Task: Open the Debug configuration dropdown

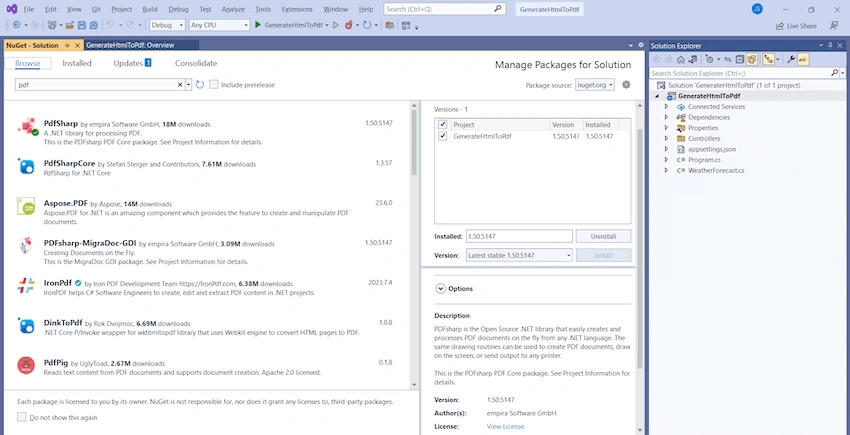Action: [x=167, y=25]
